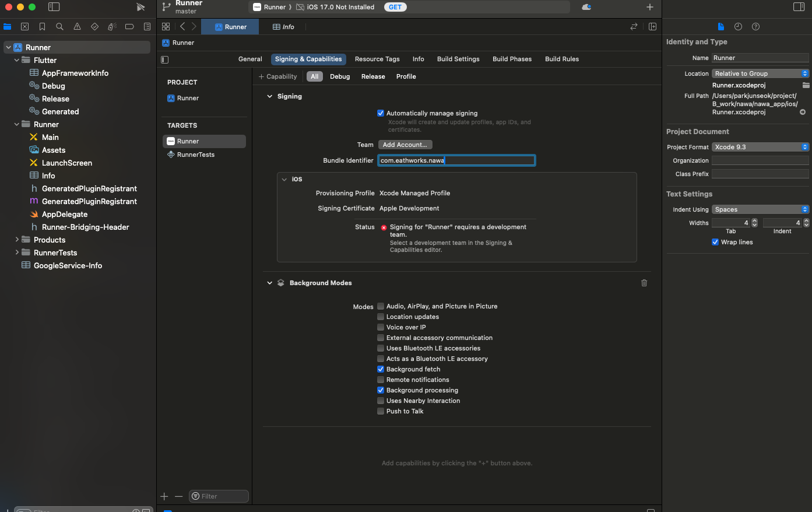Enable Location updates background mode
This screenshot has width=812, height=512.
(x=381, y=317)
